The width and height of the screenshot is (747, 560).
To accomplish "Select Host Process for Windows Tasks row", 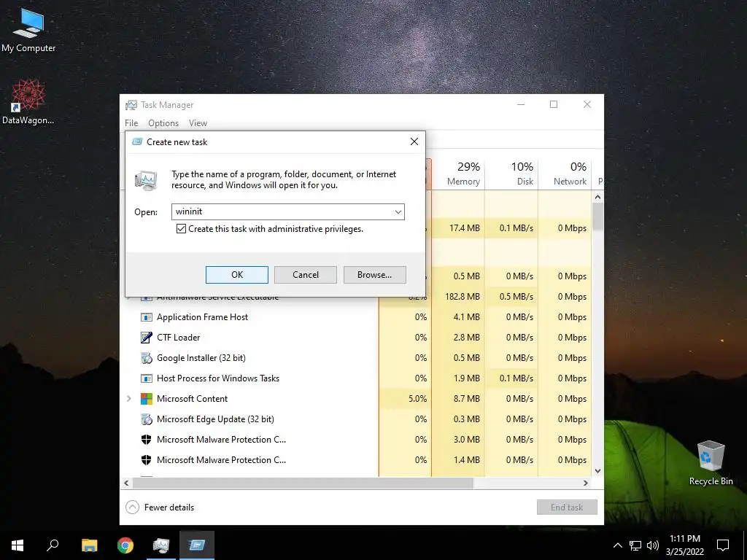I will (356, 378).
